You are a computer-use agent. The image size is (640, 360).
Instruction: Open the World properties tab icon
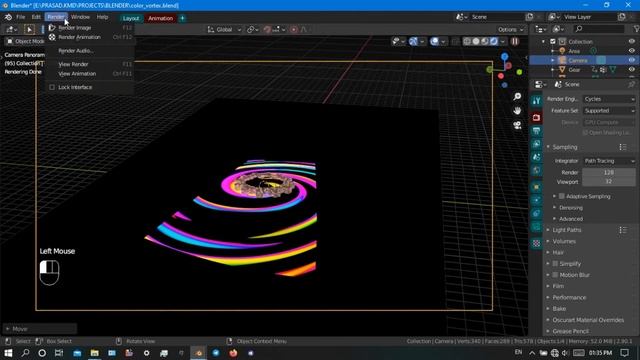pos(536,170)
